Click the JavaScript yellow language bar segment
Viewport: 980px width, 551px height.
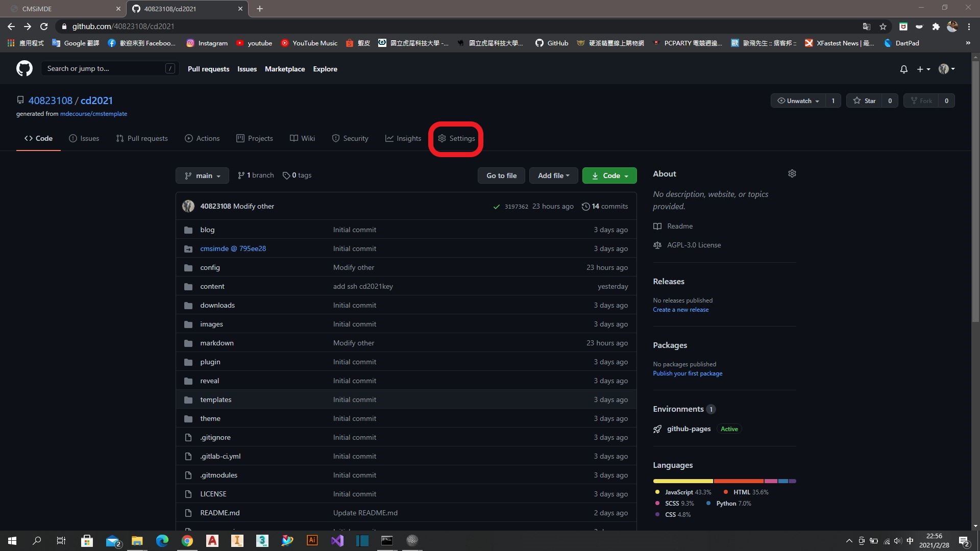click(683, 481)
